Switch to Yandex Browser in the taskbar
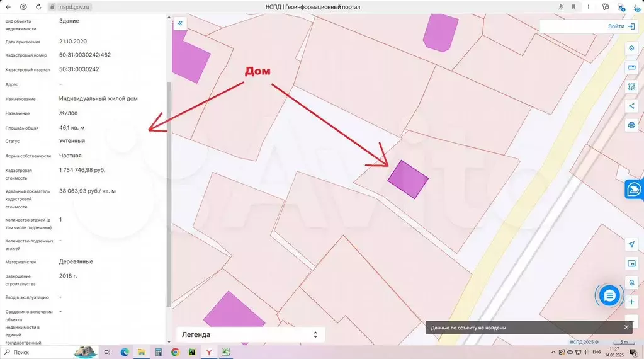This screenshot has height=359, width=644. click(x=209, y=352)
